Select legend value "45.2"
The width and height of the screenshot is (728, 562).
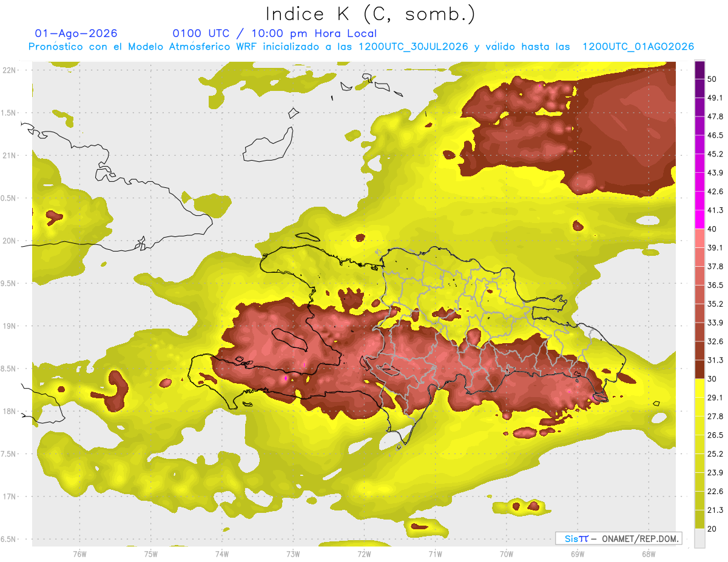point(716,154)
